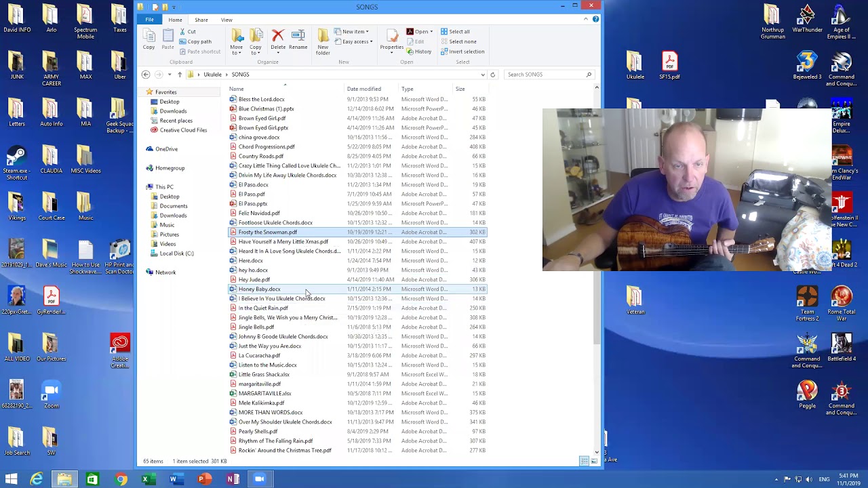The height and width of the screenshot is (488, 868).
Task: Collapse the ribbon using the chevron
Action: point(586,19)
